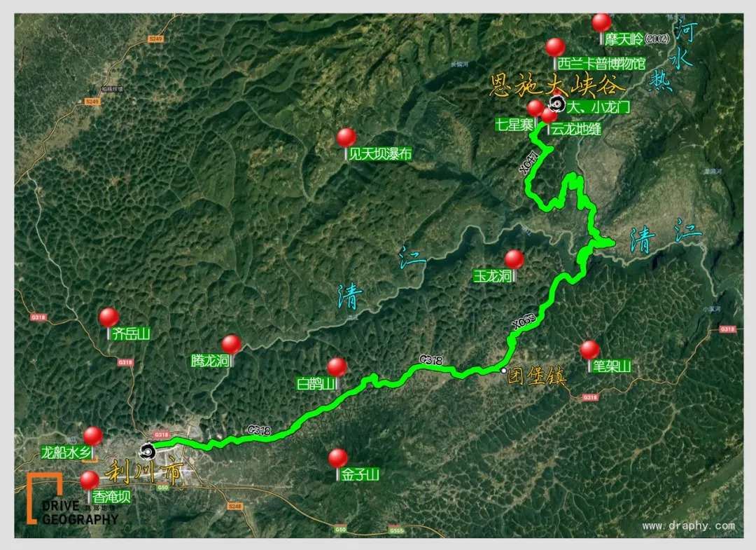Viewport: 756px width, 550px height.
Task: Click the red pin for 齐岳山
Action: coord(109,317)
